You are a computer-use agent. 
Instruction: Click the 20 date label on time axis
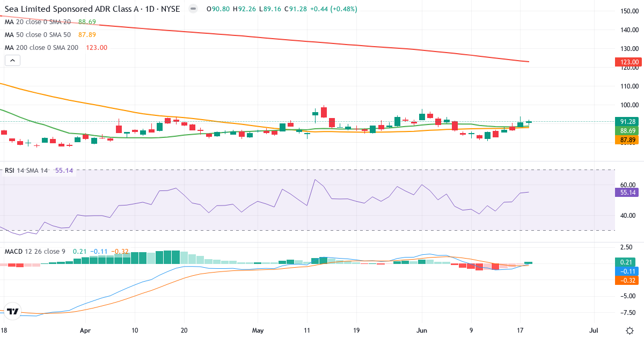184,330
